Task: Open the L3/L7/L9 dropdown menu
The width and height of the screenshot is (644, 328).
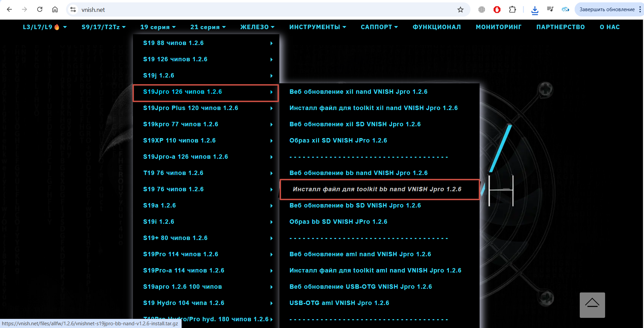Action: click(45, 27)
